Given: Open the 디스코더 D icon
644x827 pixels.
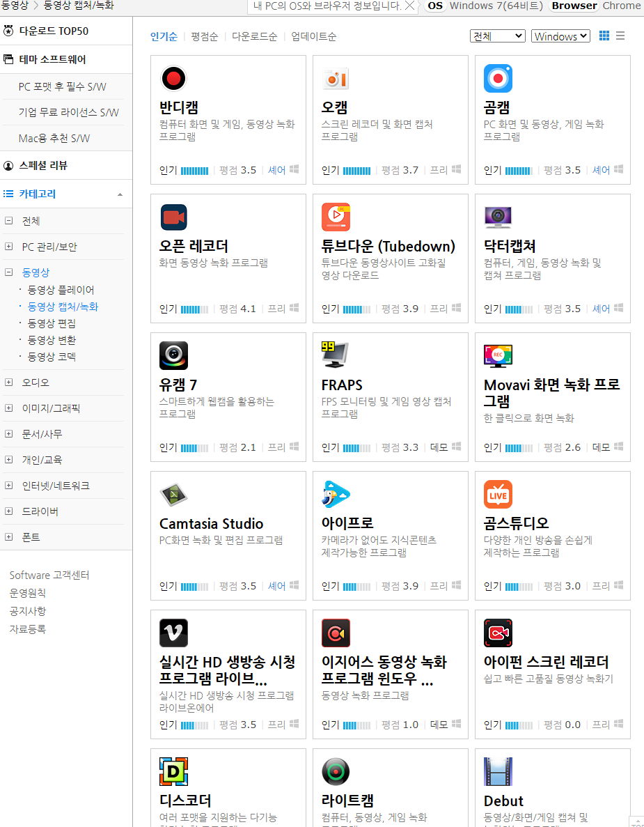Looking at the screenshot, I should (x=173, y=772).
